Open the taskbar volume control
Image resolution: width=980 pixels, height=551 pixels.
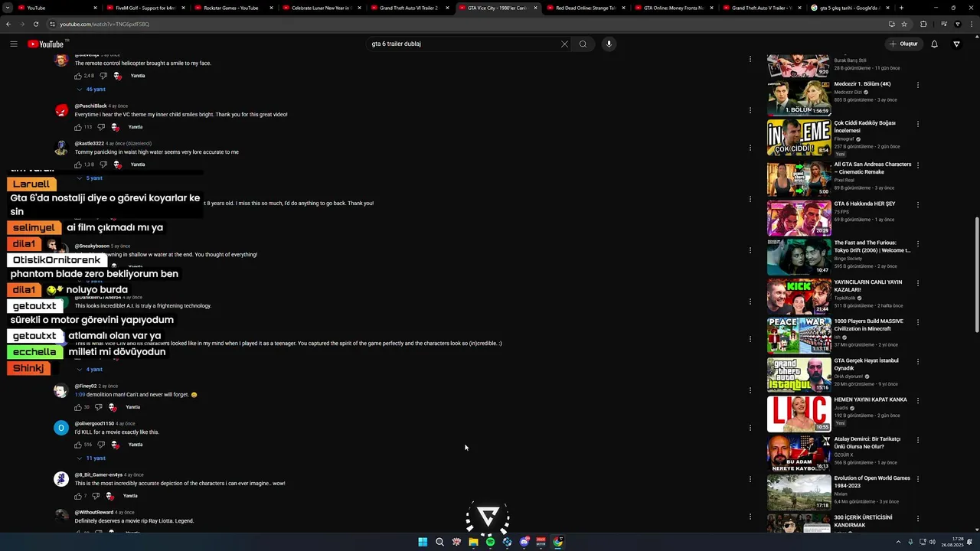click(932, 542)
